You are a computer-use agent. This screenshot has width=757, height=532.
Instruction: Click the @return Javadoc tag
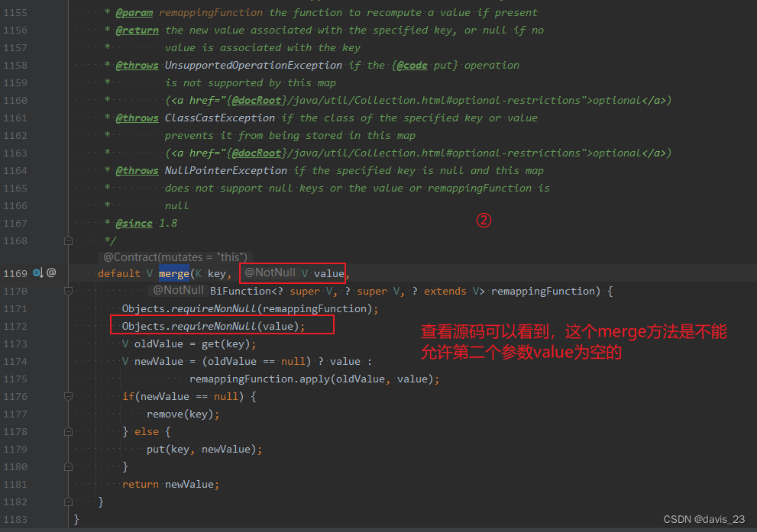tap(137, 31)
